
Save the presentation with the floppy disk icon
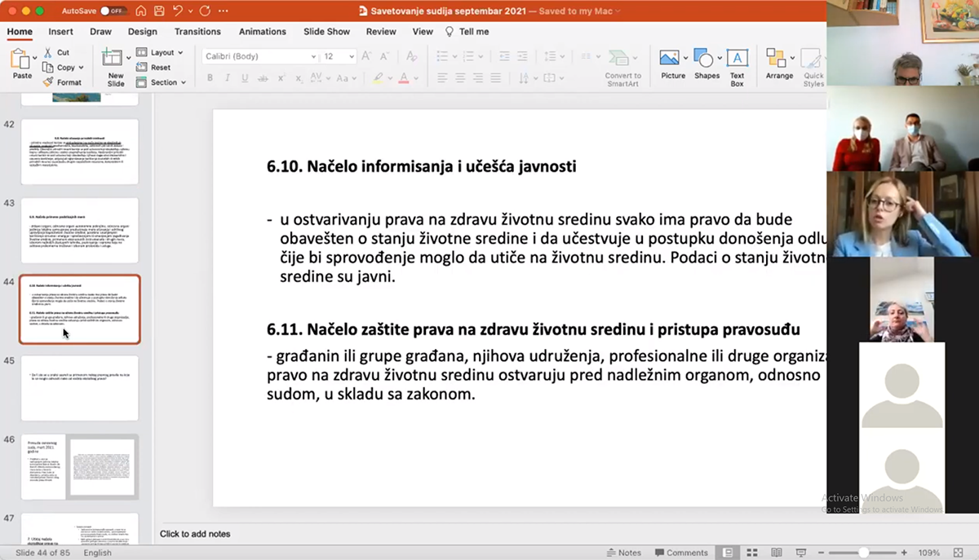pos(159,11)
